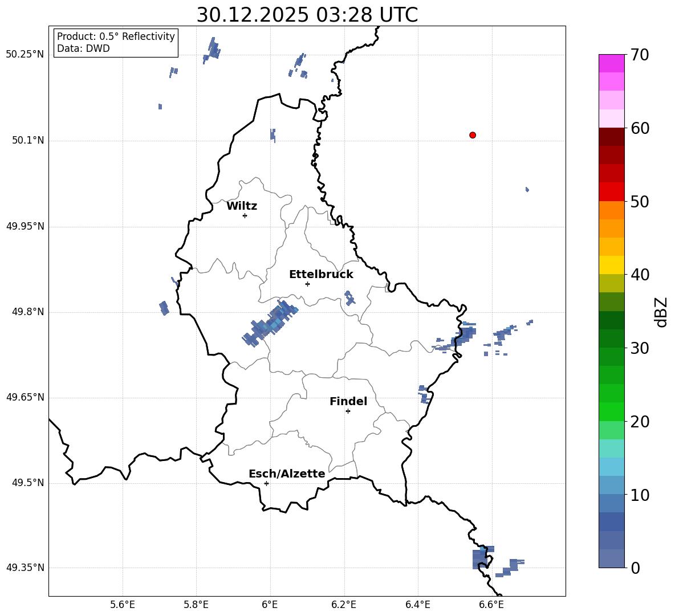Viewport: 675px width, 616px height.
Task: Click the dark maroon colorbar segment below 60
Action: pyautogui.click(x=612, y=137)
